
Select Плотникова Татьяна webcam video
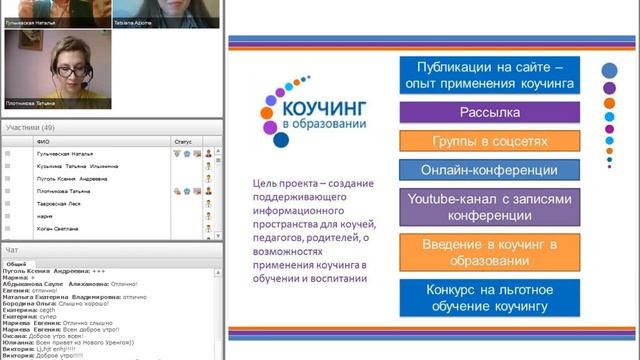58,69
